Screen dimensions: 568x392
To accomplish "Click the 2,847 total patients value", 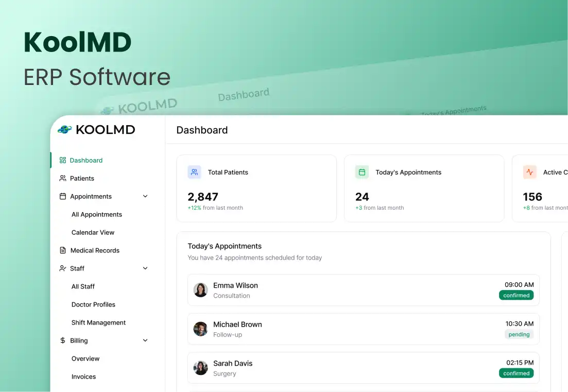I will (203, 197).
